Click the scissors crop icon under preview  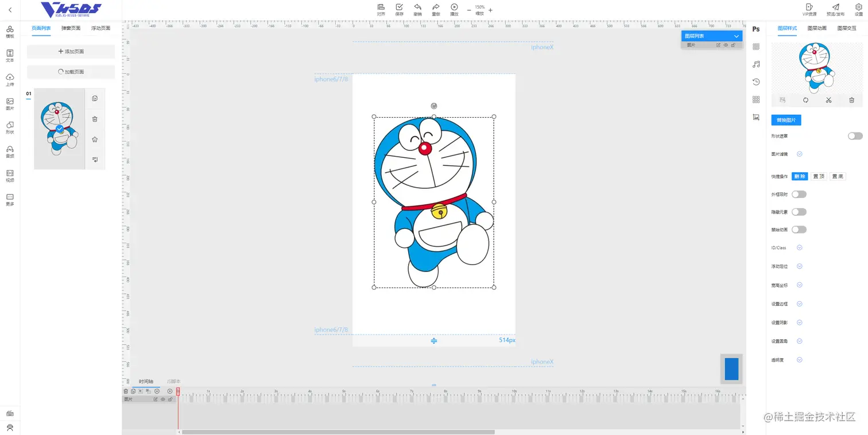click(x=828, y=100)
